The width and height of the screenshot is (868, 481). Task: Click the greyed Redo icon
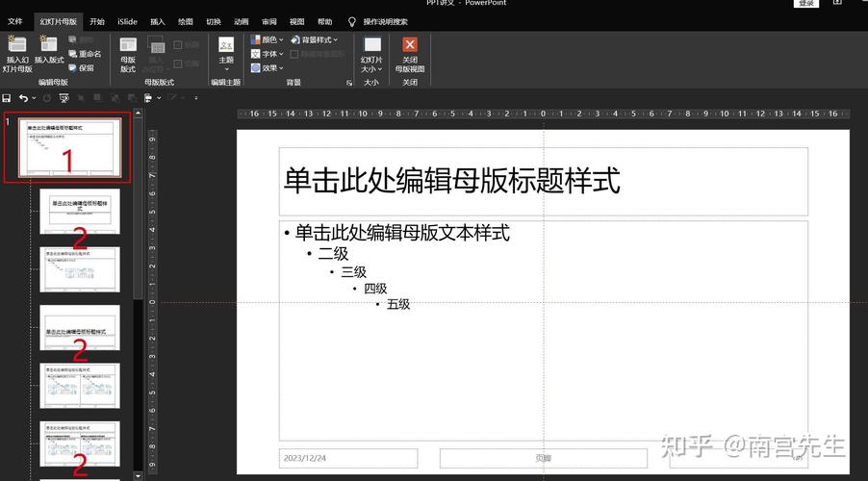point(46,98)
